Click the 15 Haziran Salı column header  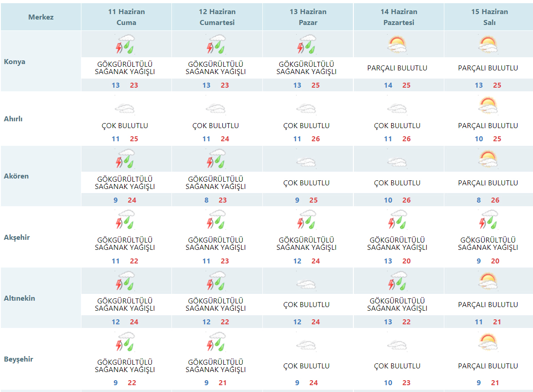(489, 17)
